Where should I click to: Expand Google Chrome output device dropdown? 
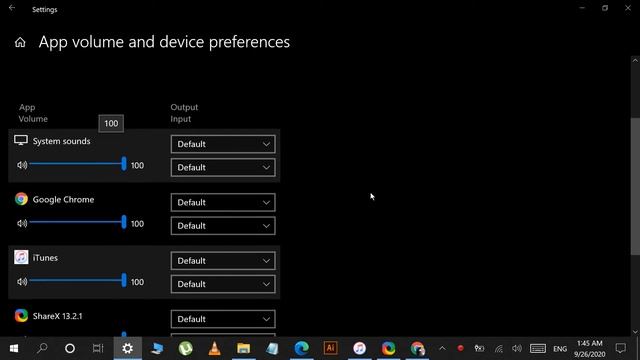pos(223,202)
